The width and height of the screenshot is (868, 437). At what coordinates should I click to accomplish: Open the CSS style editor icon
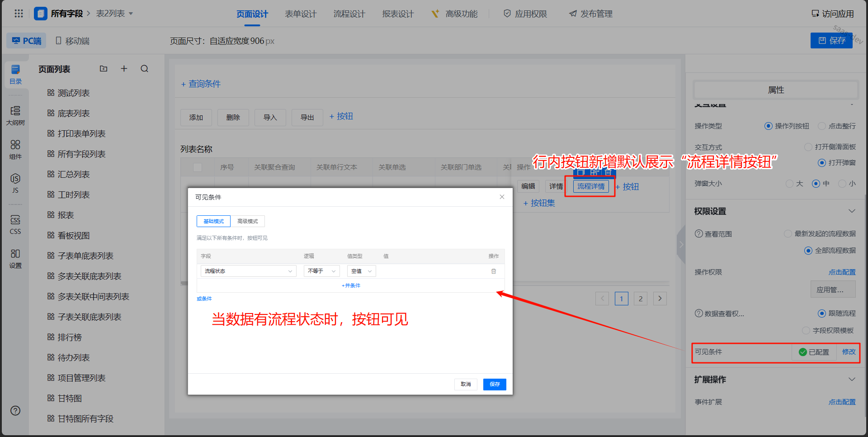tap(15, 224)
